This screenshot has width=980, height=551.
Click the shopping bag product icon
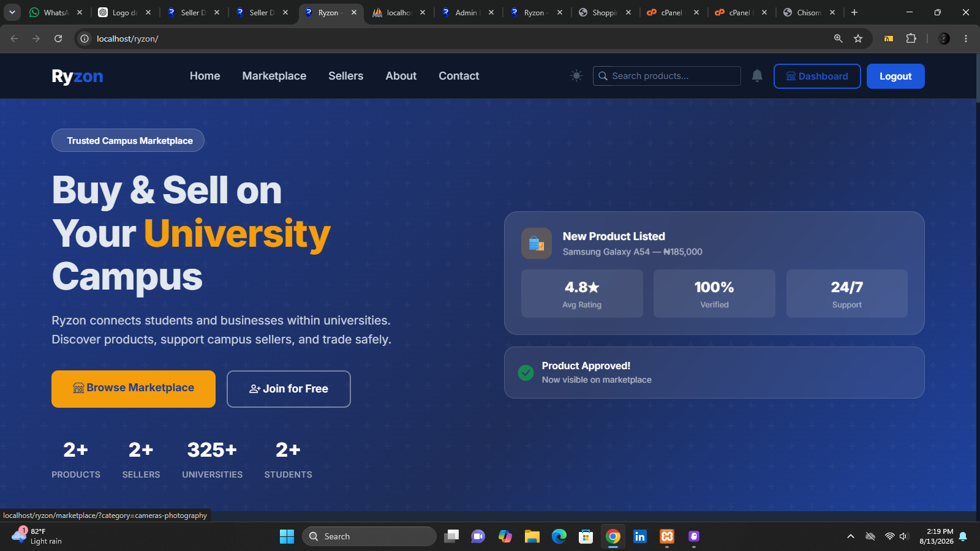[537, 244]
